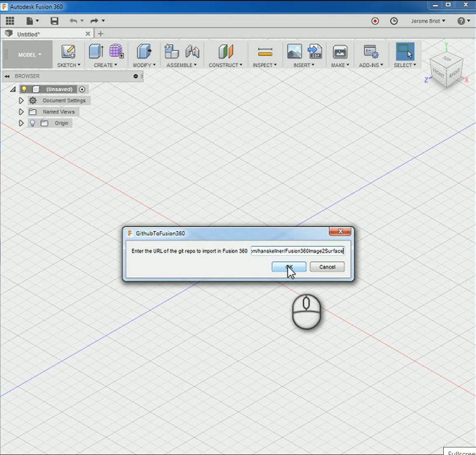Toggle lightbulb visibility of the Unsaved component
Viewport: 476px width, 455px height.
(24, 89)
